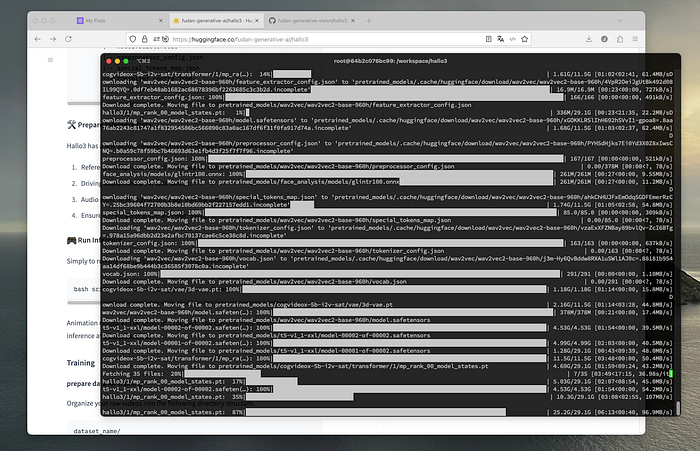The width and height of the screenshot is (700, 451).
Task: Click the vocab.json 100% progress line
Action: tap(387, 274)
